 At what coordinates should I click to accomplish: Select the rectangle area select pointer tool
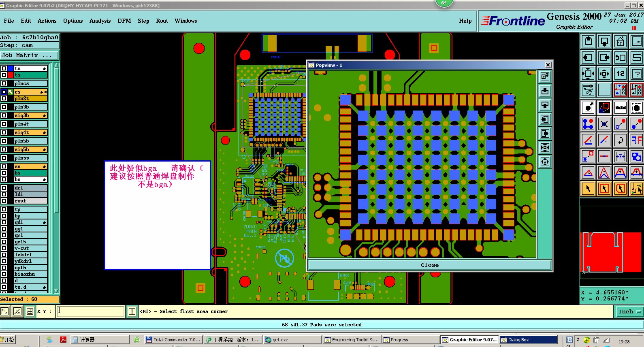[604, 189]
